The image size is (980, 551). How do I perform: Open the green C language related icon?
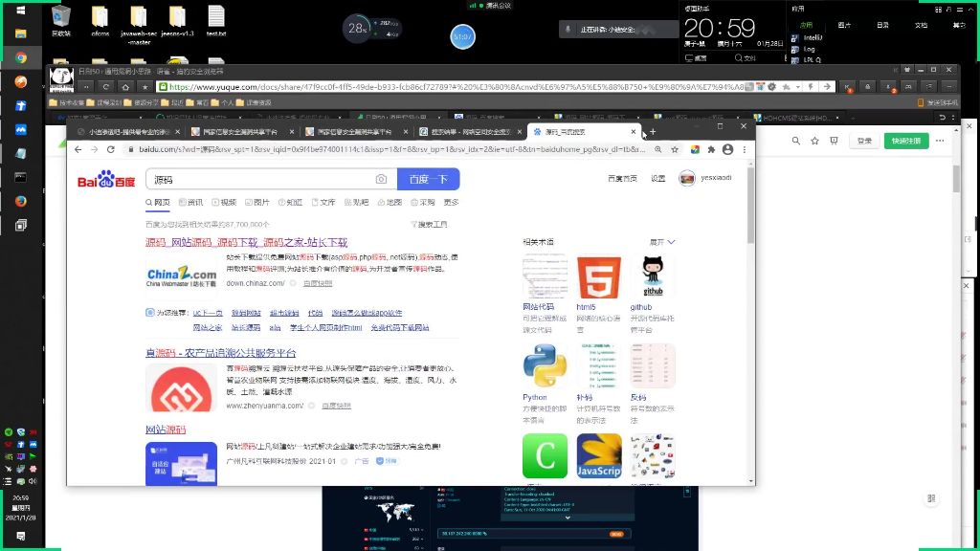click(545, 456)
